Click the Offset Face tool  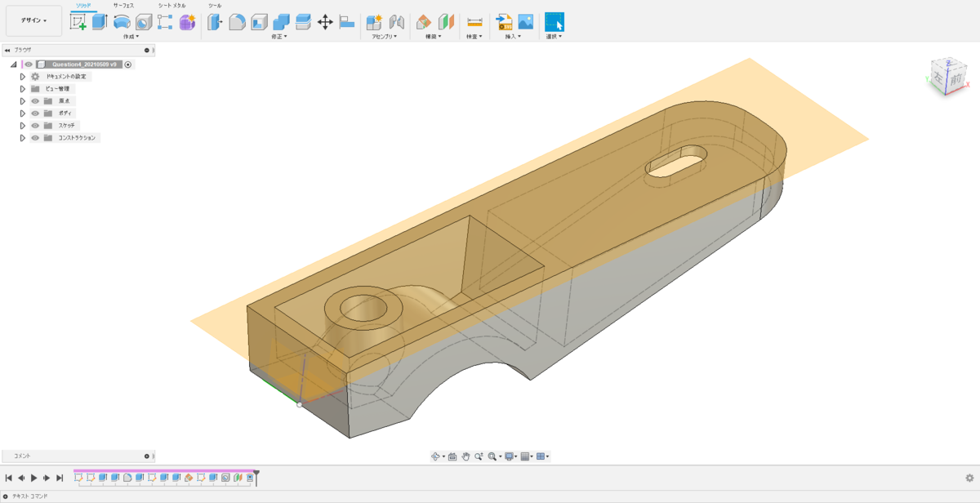[303, 22]
